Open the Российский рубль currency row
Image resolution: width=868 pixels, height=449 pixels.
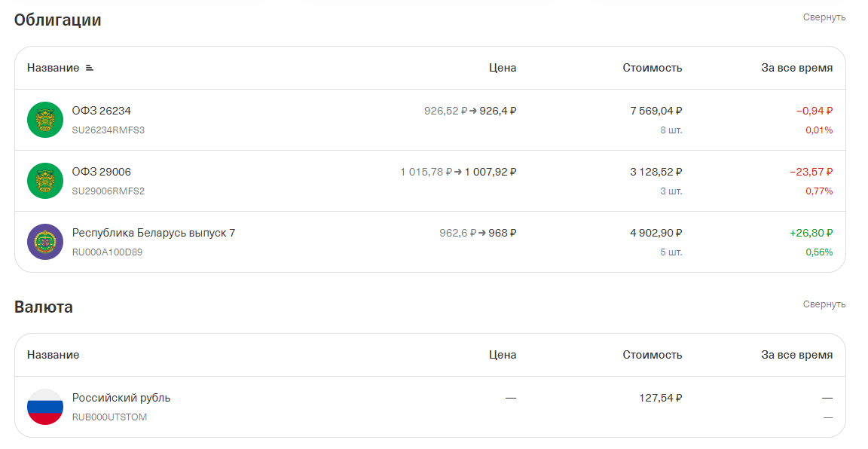[x=121, y=398]
